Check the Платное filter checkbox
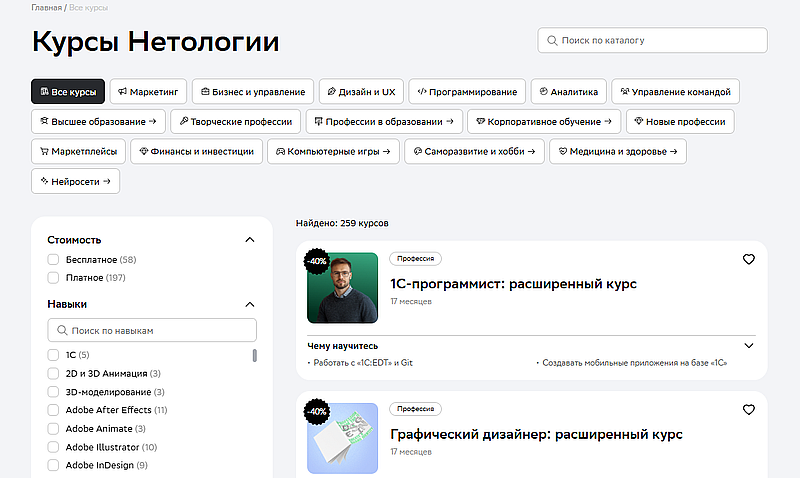This screenshot has width=800, height=478. click(54, 277)
